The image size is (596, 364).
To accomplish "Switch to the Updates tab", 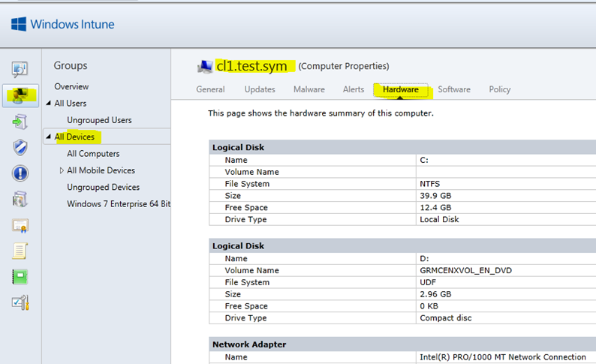I will 260,89.
